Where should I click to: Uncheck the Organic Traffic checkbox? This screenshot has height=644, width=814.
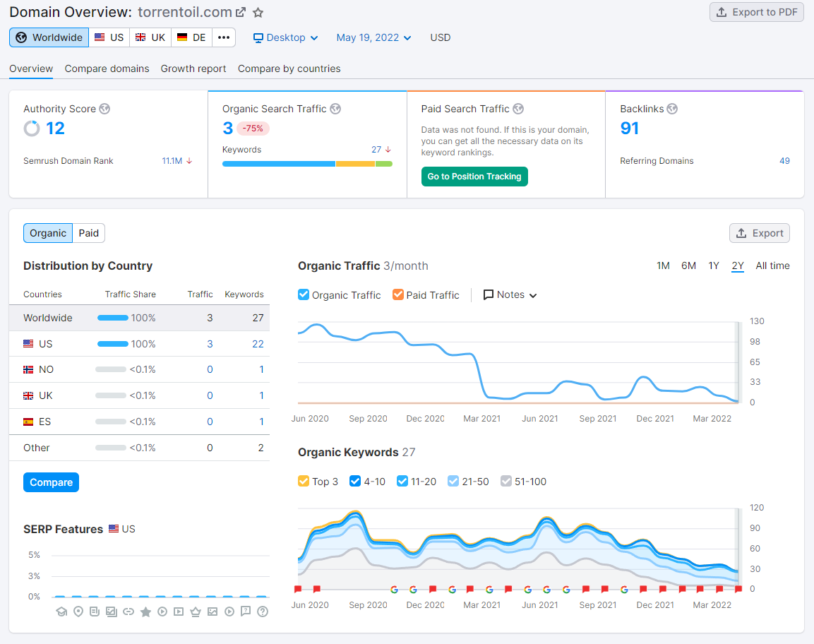[x=304, y=294]
